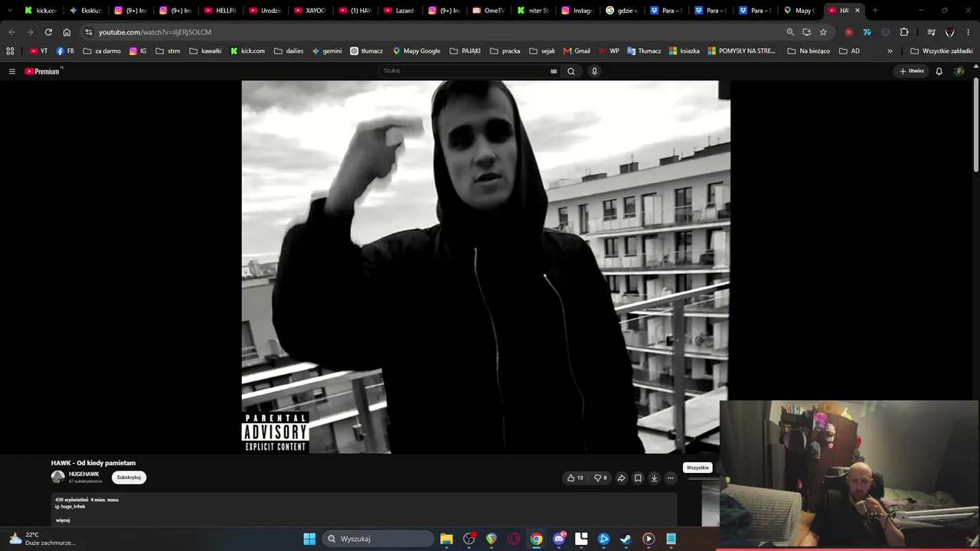The width and height of the screenshot is (980, 551).
Task: Click the red record extension icon
Action: [x=848, y=32]
